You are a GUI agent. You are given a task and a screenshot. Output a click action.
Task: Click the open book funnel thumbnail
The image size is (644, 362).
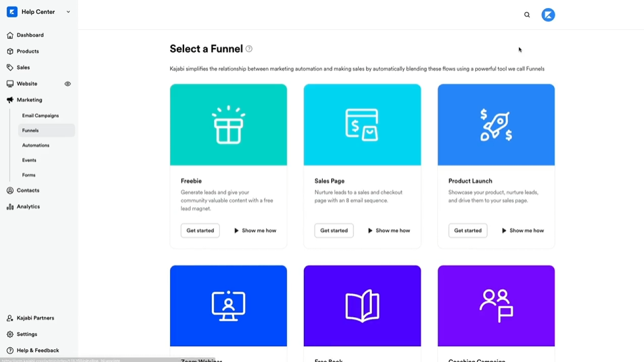[x=362, y=306]
